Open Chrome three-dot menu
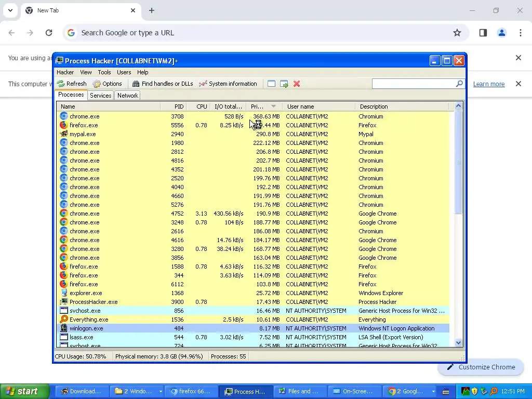This screenshot has height=399, width=532. 521,33
